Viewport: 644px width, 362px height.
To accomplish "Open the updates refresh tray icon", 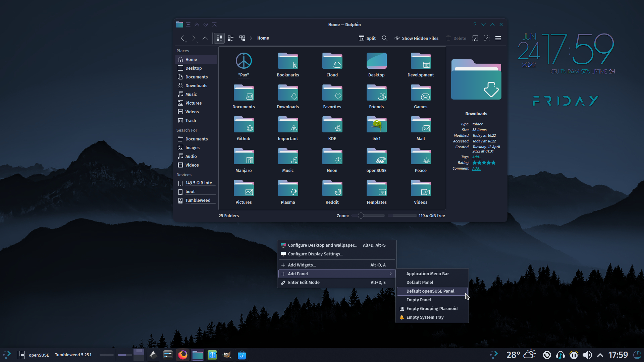I will [547, 355].
